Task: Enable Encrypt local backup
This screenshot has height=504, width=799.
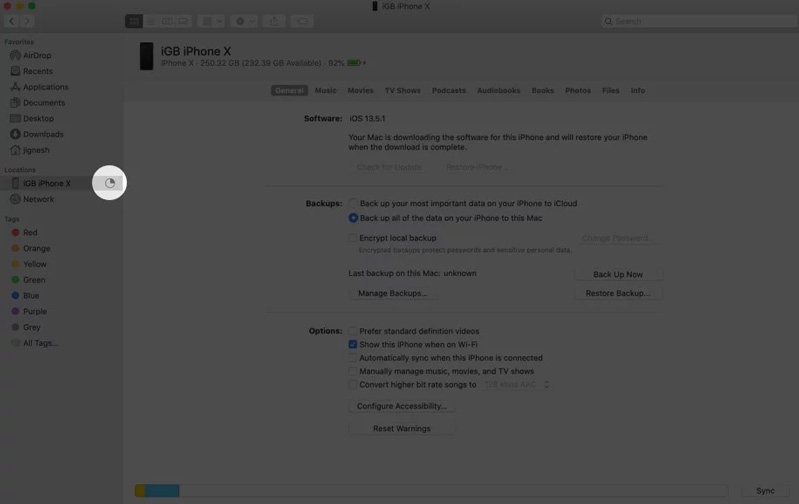Action: [x=352, y=238]
